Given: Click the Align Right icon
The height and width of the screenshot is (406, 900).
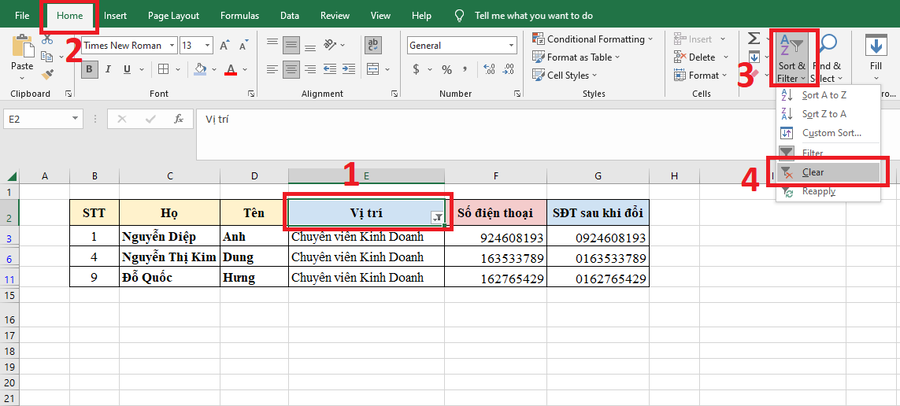Looking at the screenshot, I should point(310,69).
